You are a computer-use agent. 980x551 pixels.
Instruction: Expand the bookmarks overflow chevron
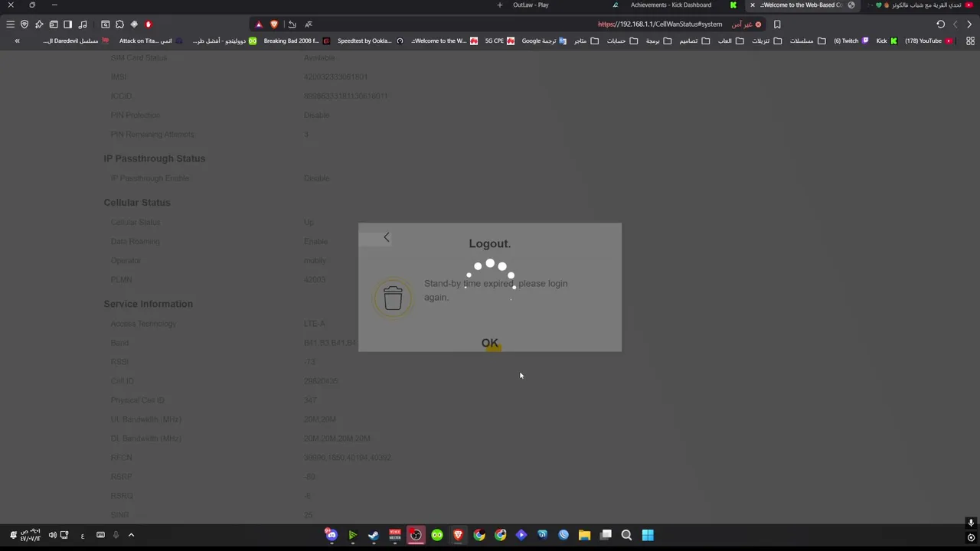17,41
